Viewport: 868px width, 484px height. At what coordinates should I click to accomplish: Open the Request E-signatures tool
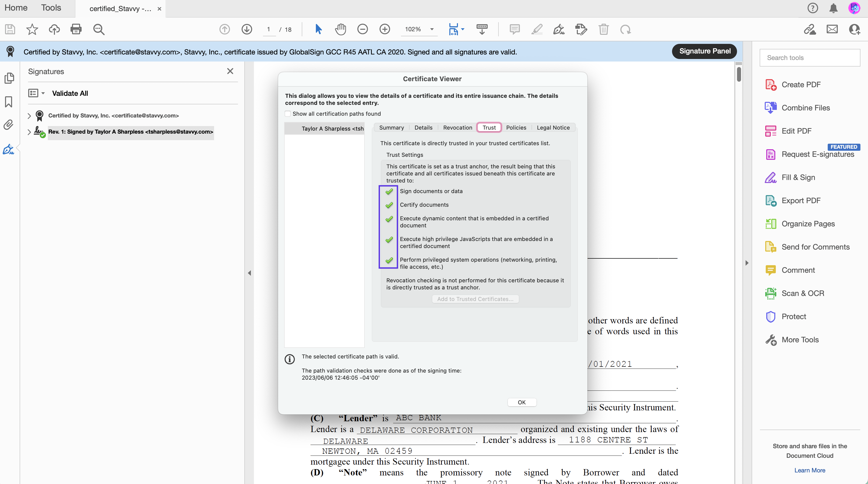click(810, 155)
